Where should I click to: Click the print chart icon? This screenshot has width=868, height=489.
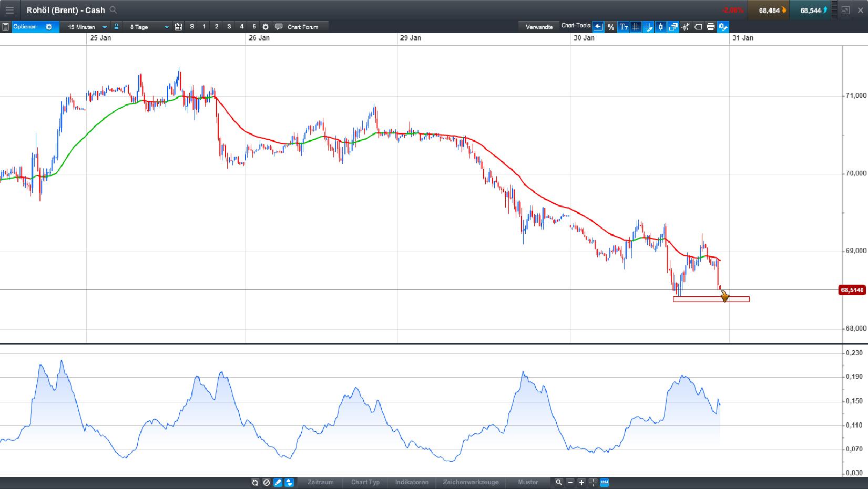point(711,27)
